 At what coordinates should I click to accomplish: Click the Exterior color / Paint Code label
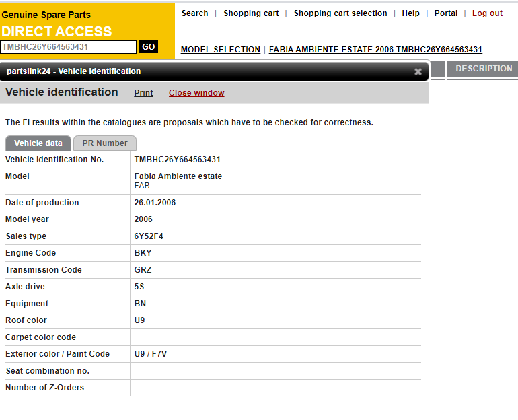pyautogui.click(x=57, y=354)
